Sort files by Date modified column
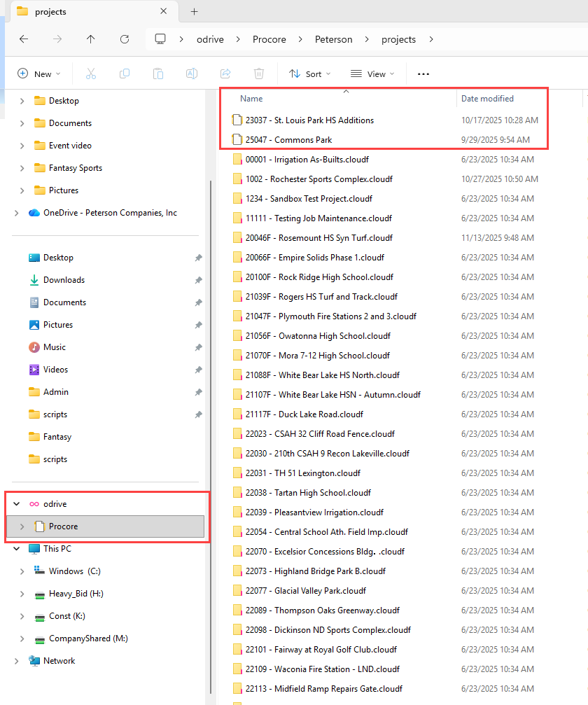The width and height of the screenshot is (588, 705). coord(487,99)
